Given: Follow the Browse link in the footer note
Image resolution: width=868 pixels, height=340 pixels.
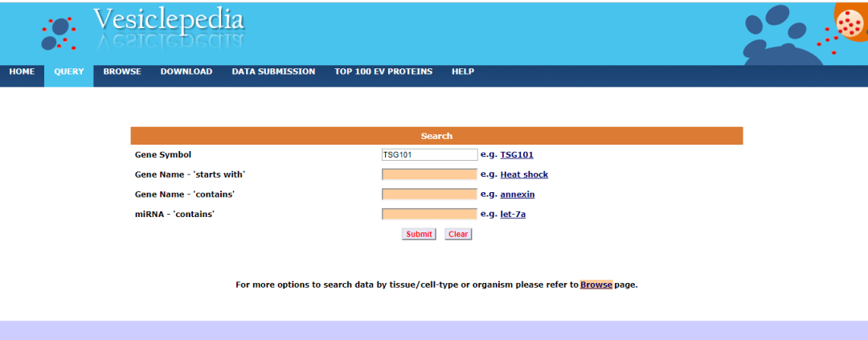Looking at the screenshot, I should (x=596, y=285).
